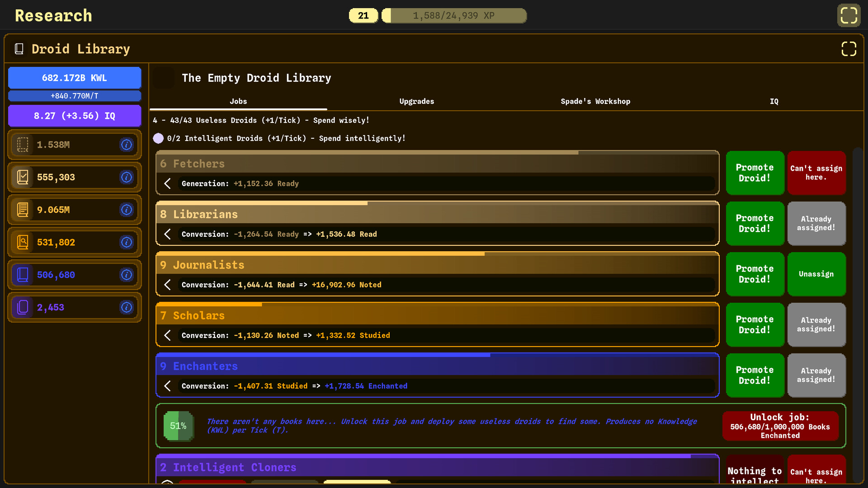The width and height of the screenshot is (868, 488).
Task: Open info for the 555,303 read books
Action: [x=127, y=177]
